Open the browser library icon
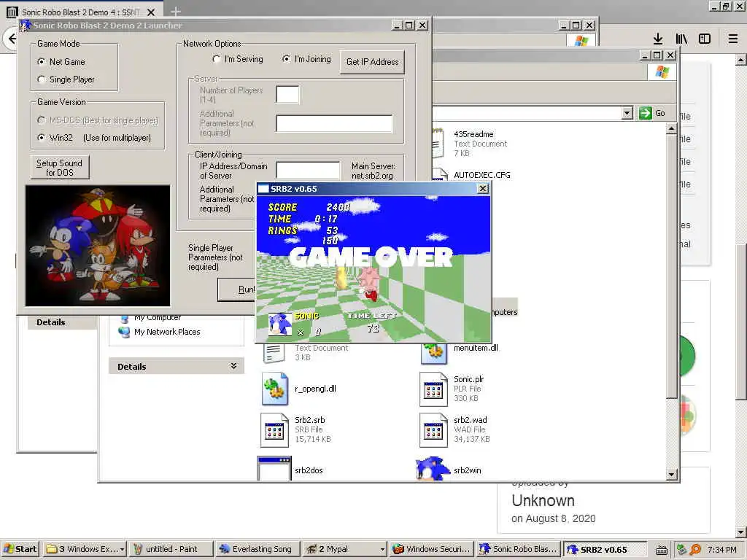This screenshot has height=560, width=747. [x=681, y=39]
